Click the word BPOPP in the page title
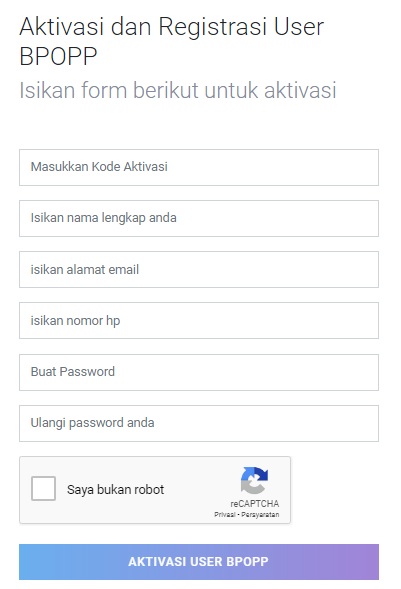 pyautogui.click(x=58, y=56)
